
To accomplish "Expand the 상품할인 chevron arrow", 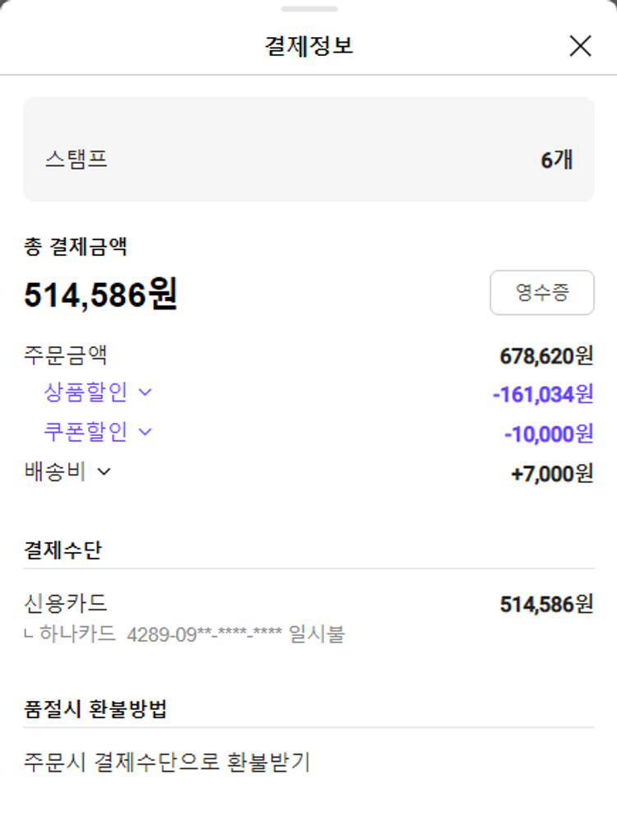I will pos(146,392).
